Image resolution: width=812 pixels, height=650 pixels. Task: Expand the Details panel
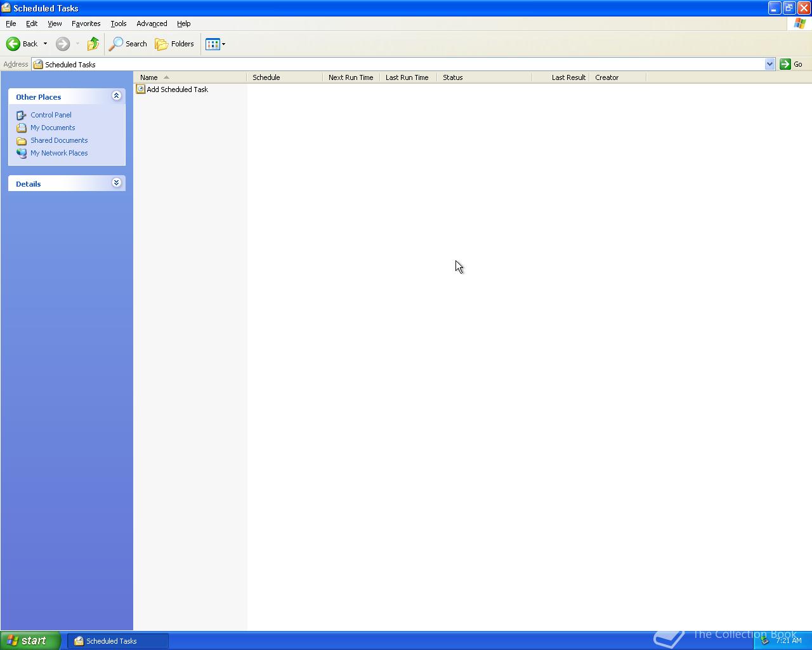[x=116, y=182]
